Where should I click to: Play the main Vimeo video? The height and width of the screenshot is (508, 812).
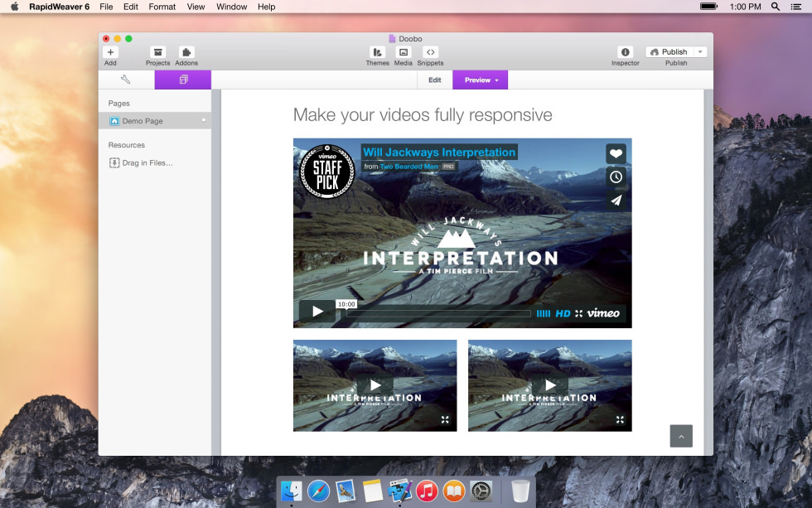coord(317,312)
